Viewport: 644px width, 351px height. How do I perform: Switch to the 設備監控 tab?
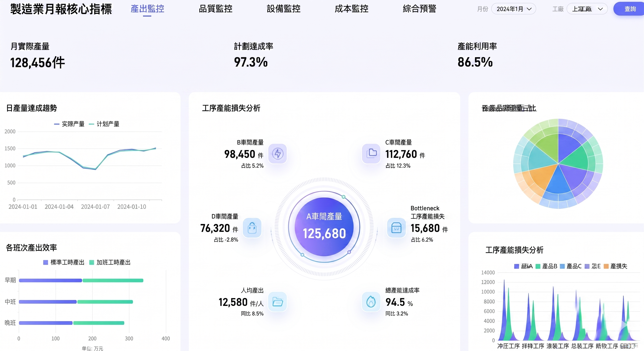[x=283, y=9]
